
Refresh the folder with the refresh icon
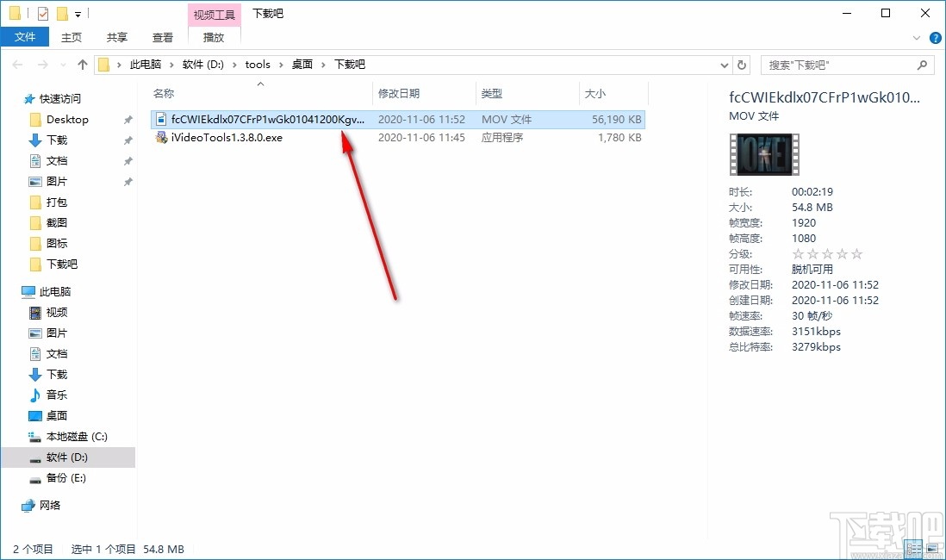point(742,64)
